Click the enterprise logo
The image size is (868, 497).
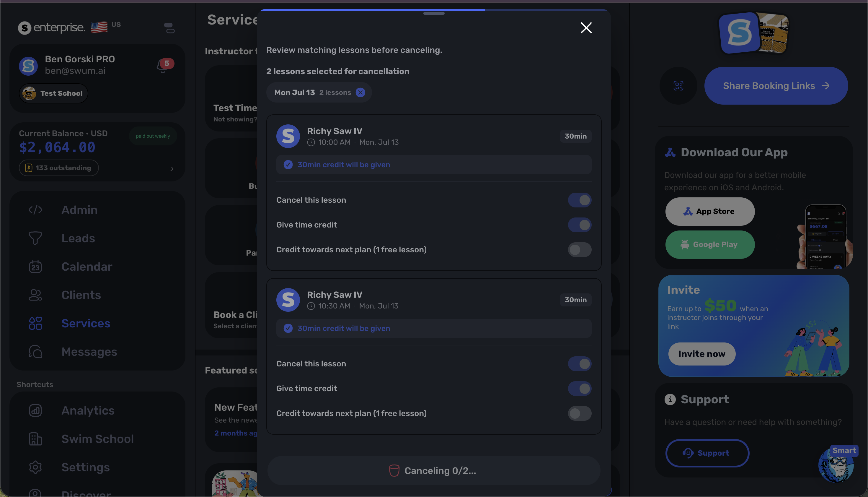51,28
